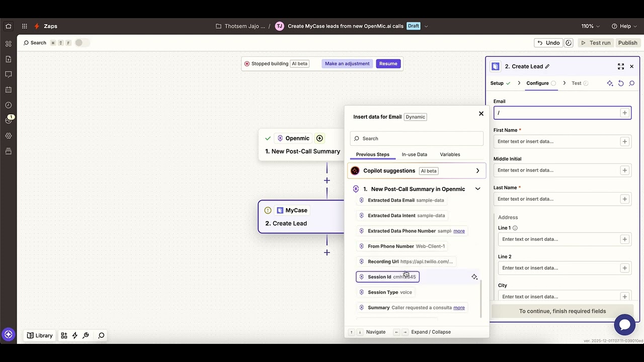The image size is (644, 362).
Task: Click the data list scrollbar in popup
Action: [481, 299]
